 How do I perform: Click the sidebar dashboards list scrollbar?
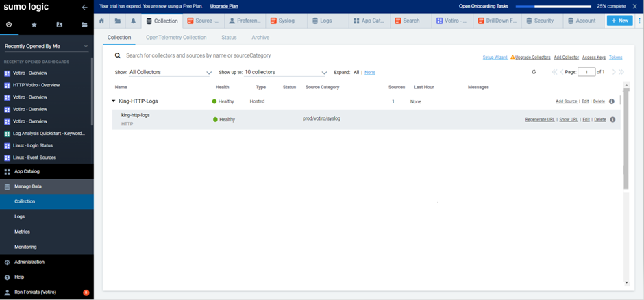(92, 91)
